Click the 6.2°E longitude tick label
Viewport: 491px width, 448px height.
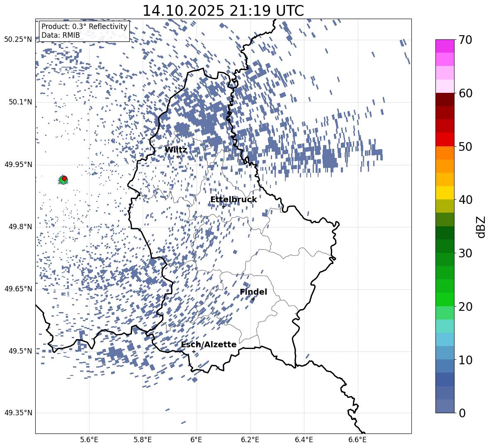click(x=250, y=440)
